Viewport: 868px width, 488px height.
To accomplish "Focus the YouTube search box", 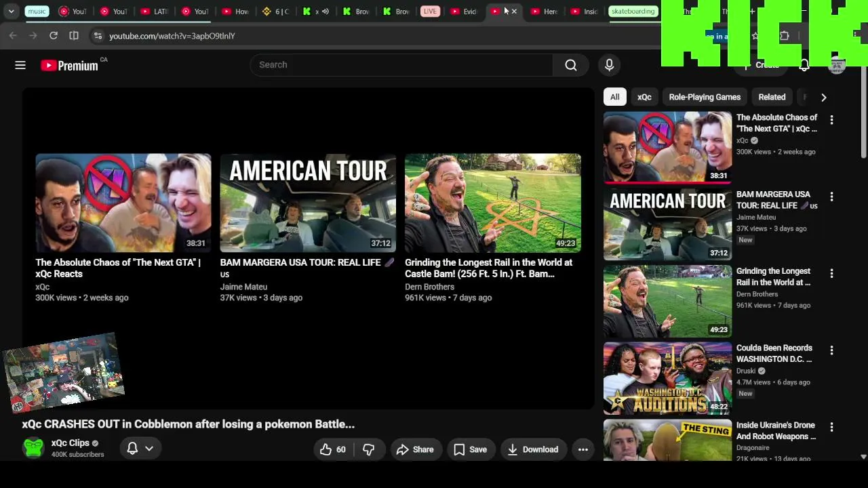I will [x=401, y=65].
